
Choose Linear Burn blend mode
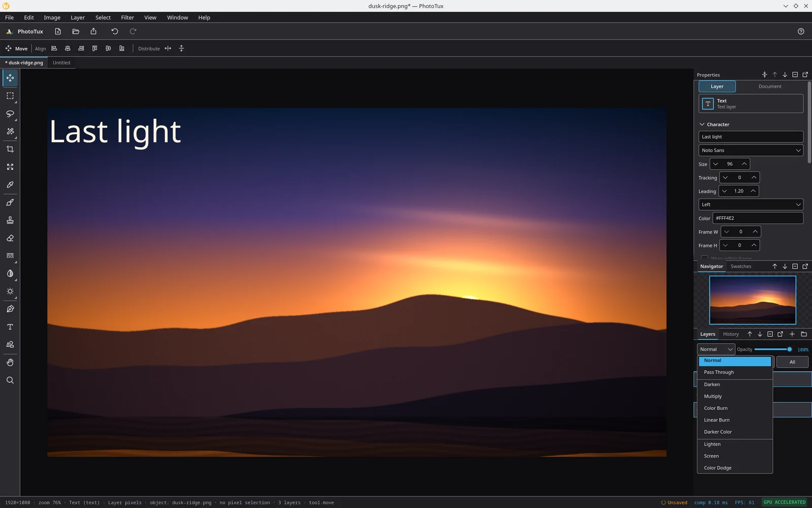(735, 420)
